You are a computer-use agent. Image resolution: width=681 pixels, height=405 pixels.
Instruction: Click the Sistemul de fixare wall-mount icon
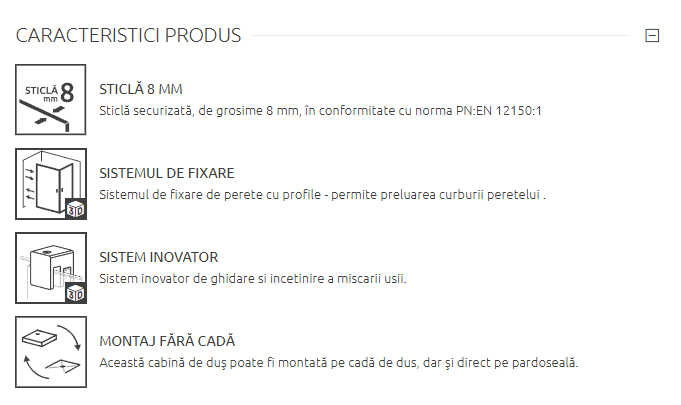[51, 183]
